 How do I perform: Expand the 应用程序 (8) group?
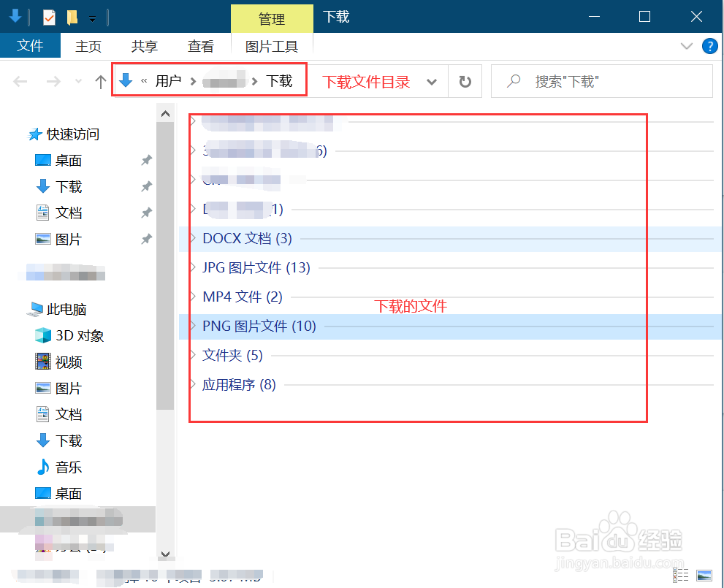pyautogui.click(x=193, y=384)
